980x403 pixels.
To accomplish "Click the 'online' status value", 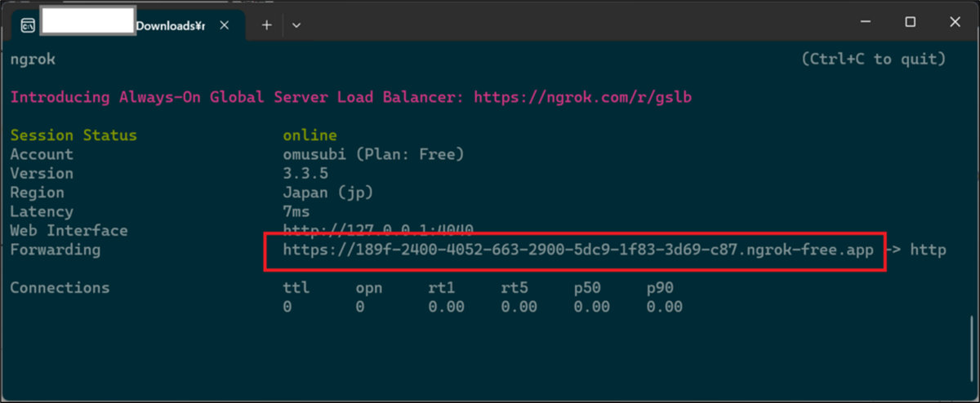I will (x=310, y=135).
